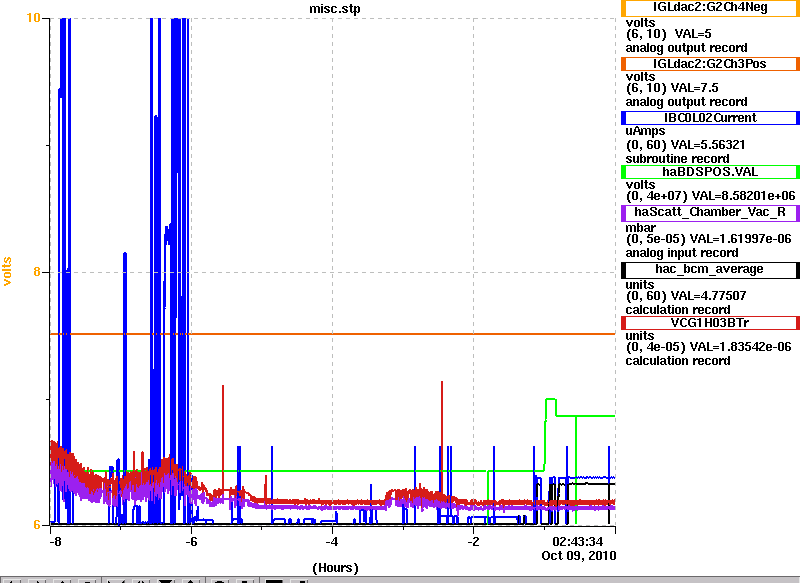800x583 pixels.
Task: Click the subroutine record description
Action: (x=678, y=159)
